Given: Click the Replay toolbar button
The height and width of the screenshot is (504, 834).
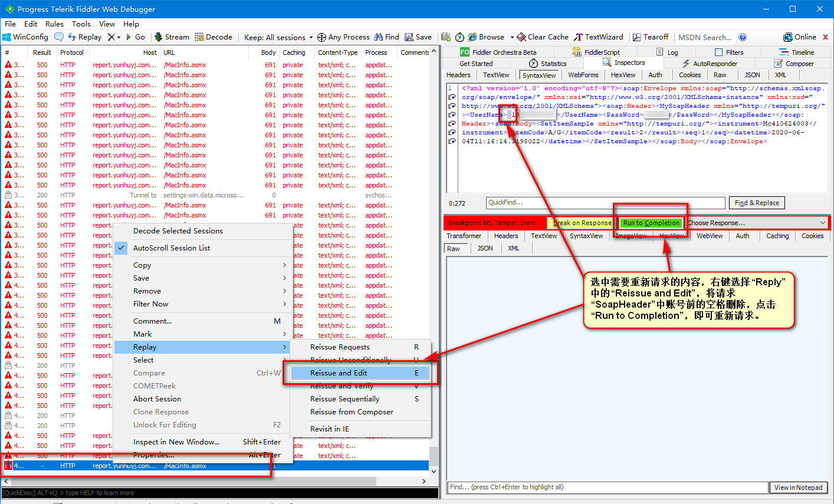Looking at the screenshot, I should click(x=85, y=37).
